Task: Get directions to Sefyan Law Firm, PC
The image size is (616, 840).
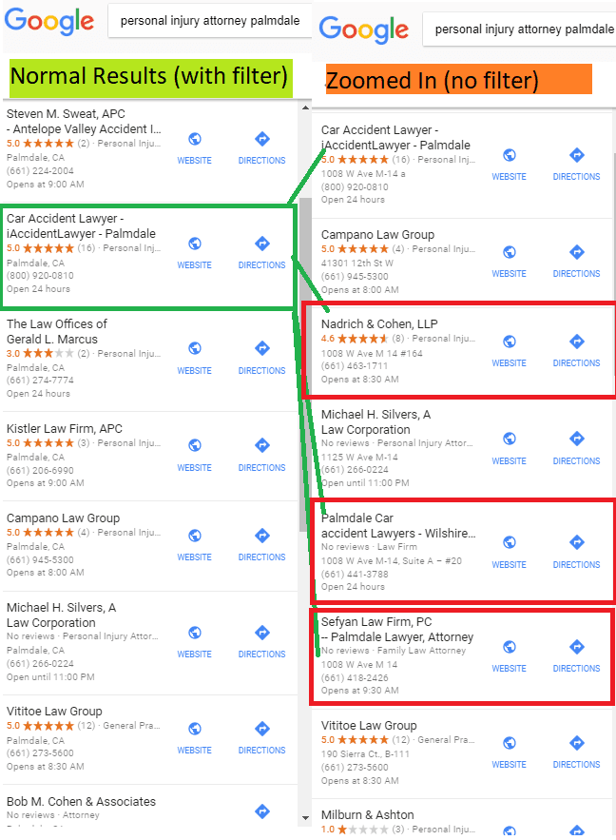Action: tap(576, 655)
